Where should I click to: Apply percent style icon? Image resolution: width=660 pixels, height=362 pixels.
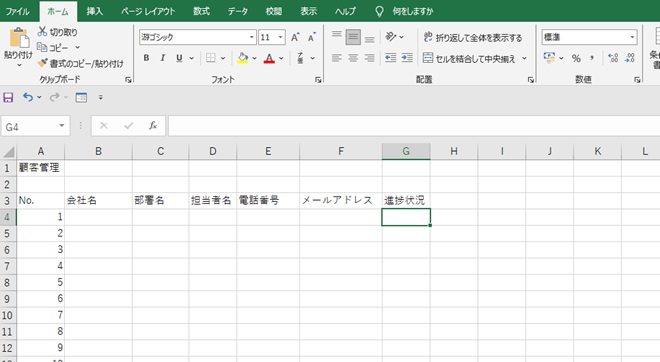[576, 58]
